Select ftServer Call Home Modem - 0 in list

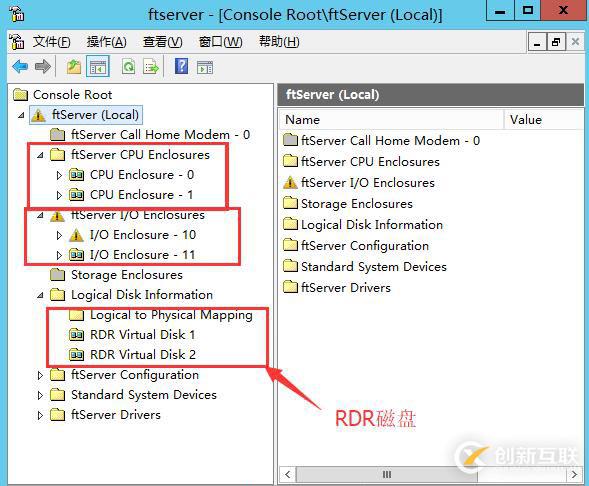pos(391,140)
